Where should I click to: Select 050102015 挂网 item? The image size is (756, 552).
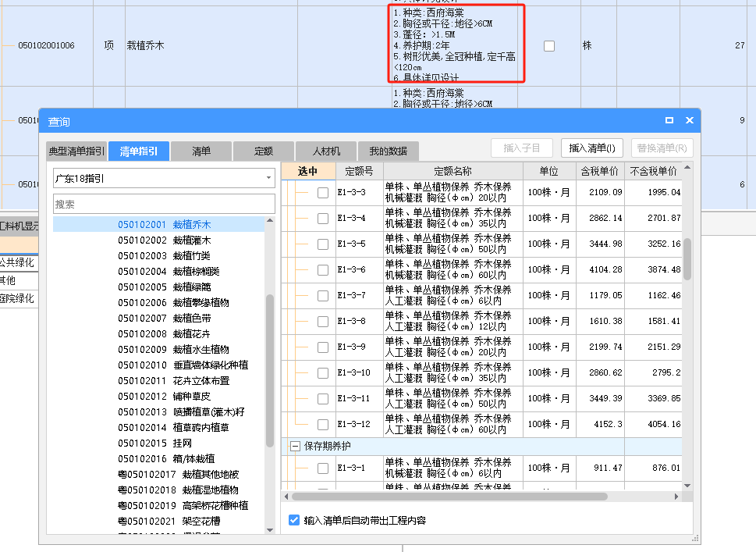pyautogui.click(x=154, y=443)
